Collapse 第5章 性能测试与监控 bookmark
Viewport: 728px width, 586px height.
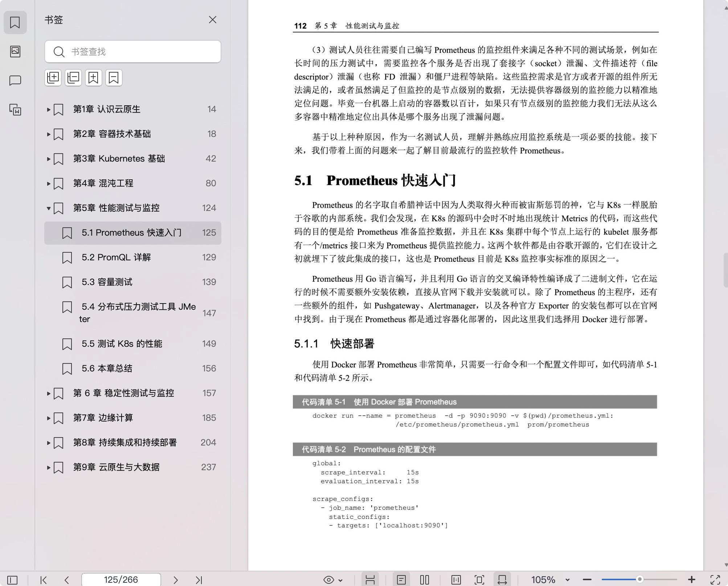coord(48,208)
